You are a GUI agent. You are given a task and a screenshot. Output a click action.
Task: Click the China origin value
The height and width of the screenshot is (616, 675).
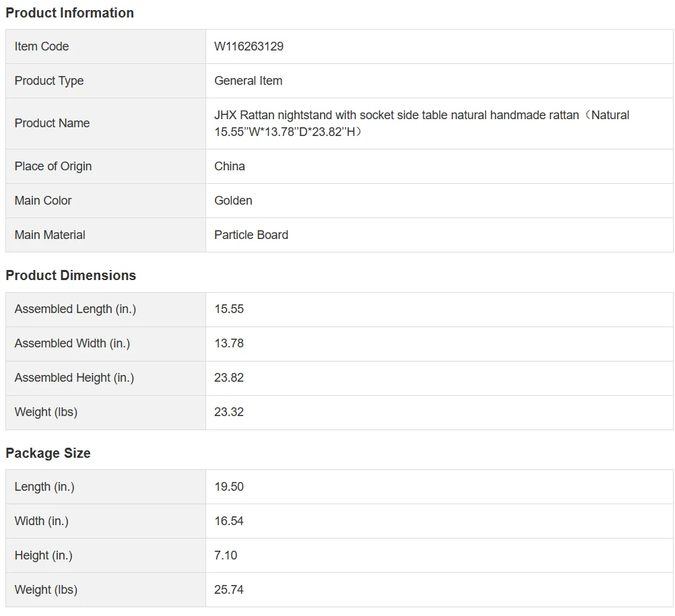pyautogui.click(x=230, y=166)
